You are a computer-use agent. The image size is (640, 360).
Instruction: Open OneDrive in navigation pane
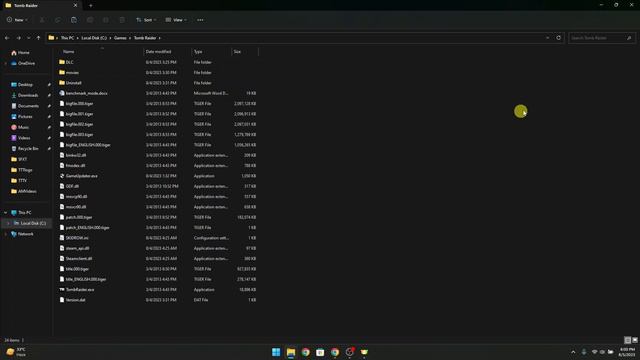click(26, 63)
